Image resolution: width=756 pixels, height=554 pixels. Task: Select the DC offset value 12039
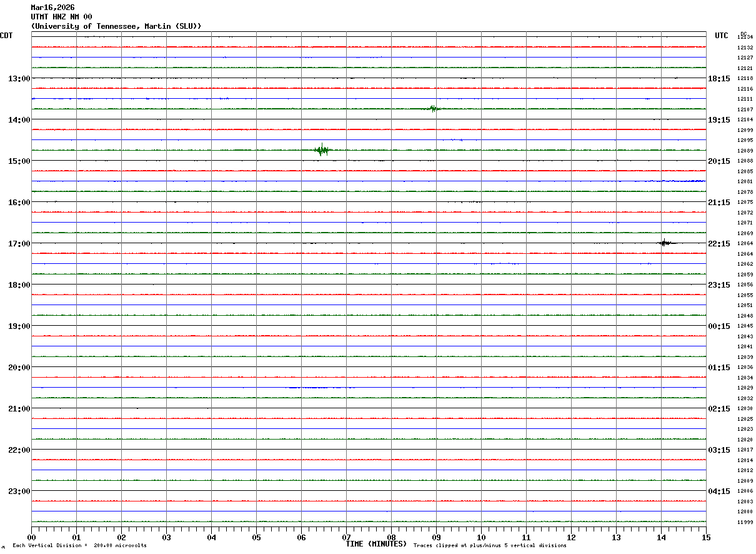click(745, 357)
